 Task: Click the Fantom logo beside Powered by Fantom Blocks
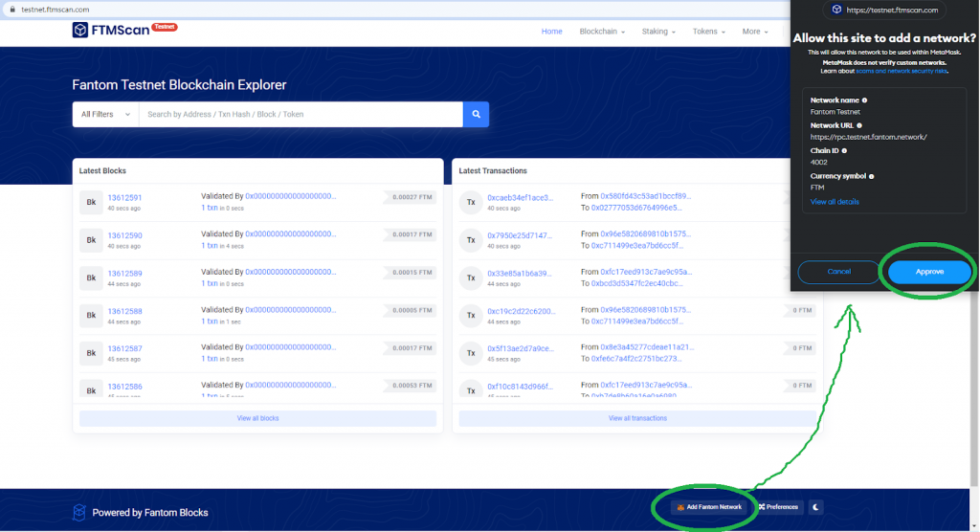pos(78,513)
